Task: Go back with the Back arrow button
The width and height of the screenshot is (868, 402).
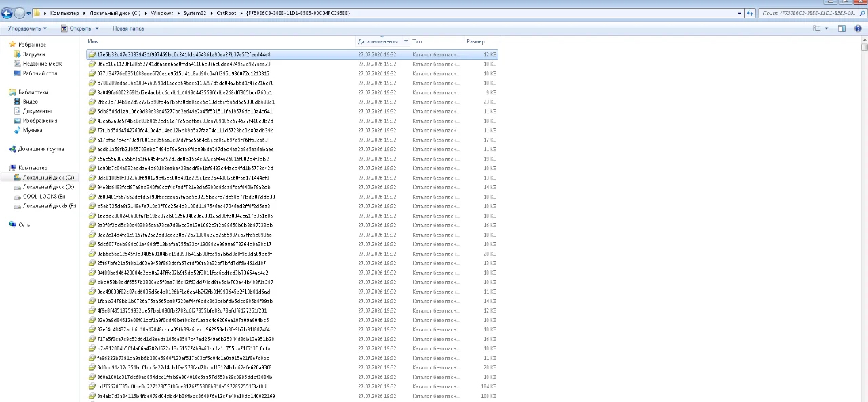Action: 7,13
